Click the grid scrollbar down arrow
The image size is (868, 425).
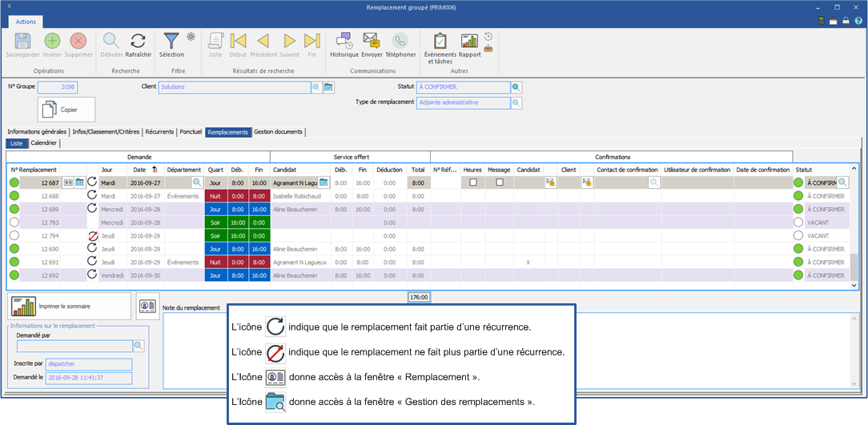(854, 284)
